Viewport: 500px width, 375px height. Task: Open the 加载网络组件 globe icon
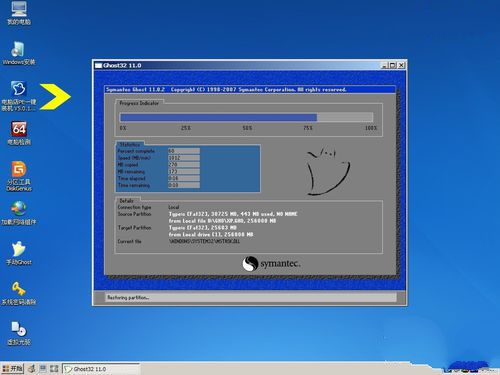pyautogui.click(x=19, y=213)
